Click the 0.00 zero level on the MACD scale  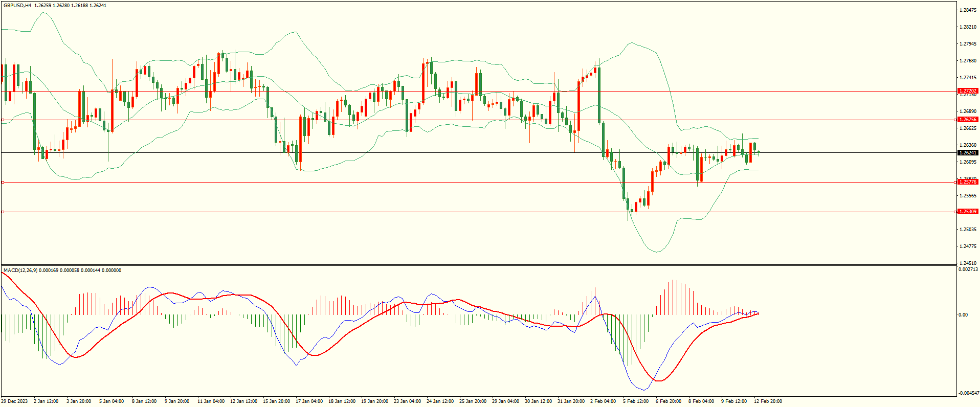[x=963, y=315]
